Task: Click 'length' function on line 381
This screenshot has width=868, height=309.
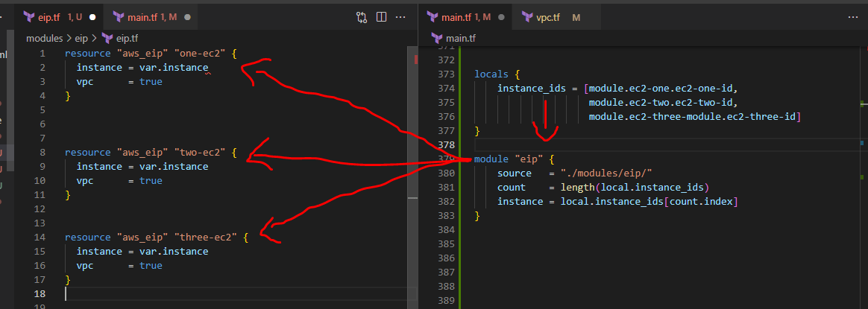Action: pos(577,188)
